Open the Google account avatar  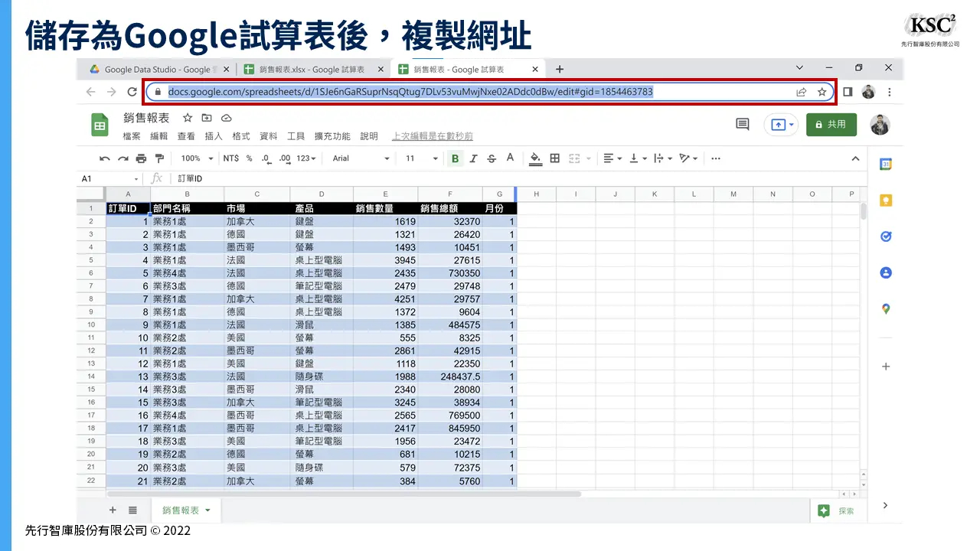coord(880,124)
